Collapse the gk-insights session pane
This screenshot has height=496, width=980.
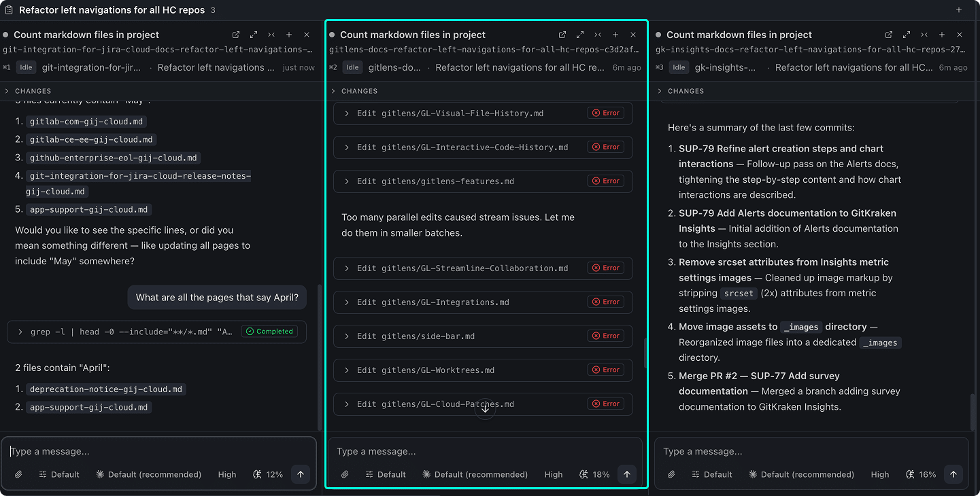(924, 35)
